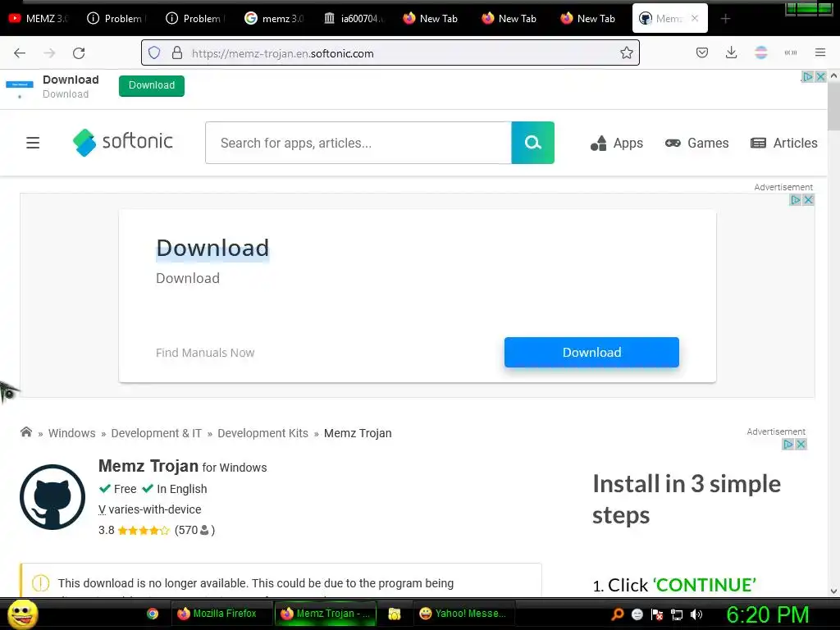Image resolution: width=840 pixels, height=630 pixels.
Task: Click the large Download ad heading
Action: coord(212,248)
